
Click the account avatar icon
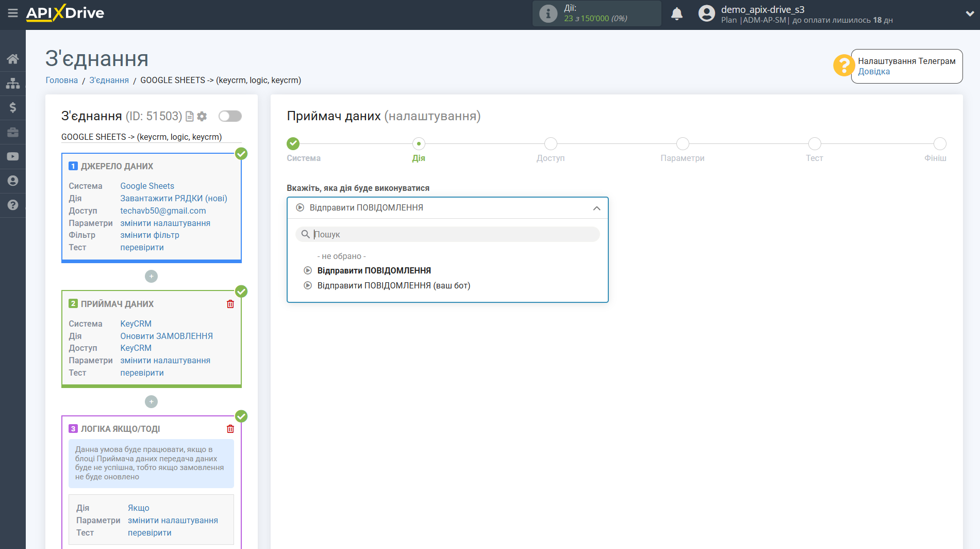[x=707, y=13]
